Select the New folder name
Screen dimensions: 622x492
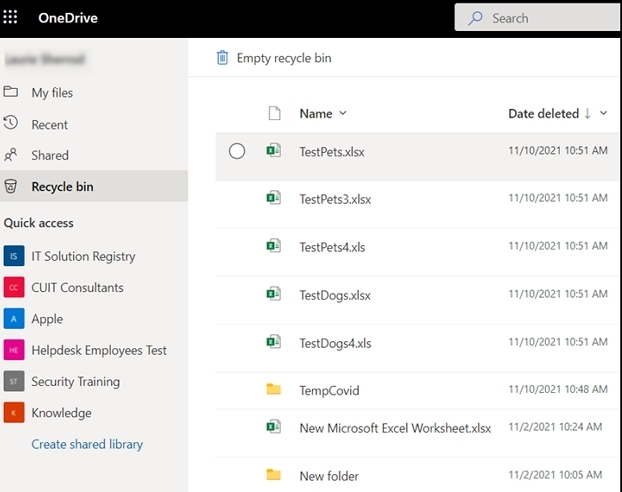click(329, 476)
